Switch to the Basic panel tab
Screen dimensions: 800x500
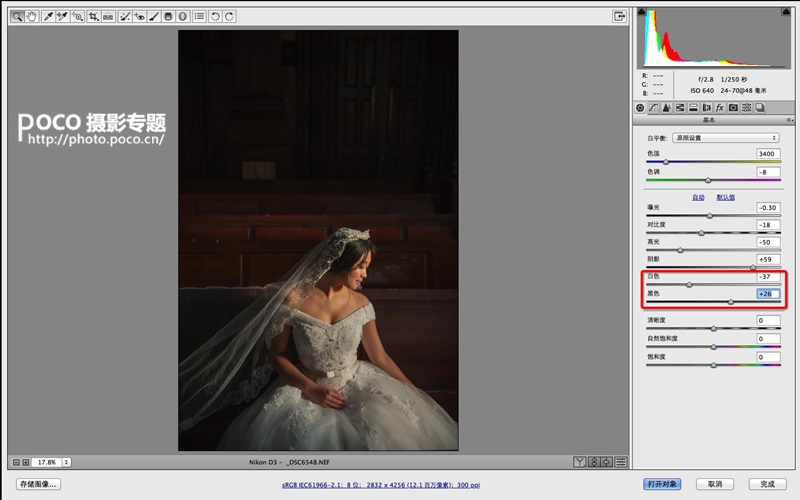pyautogui.click(x=640, y=108)
